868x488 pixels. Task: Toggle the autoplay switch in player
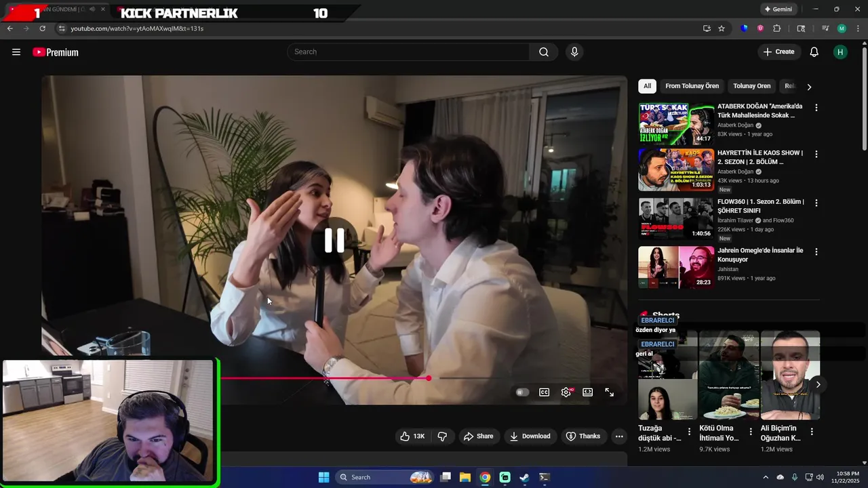coord(521,392)
